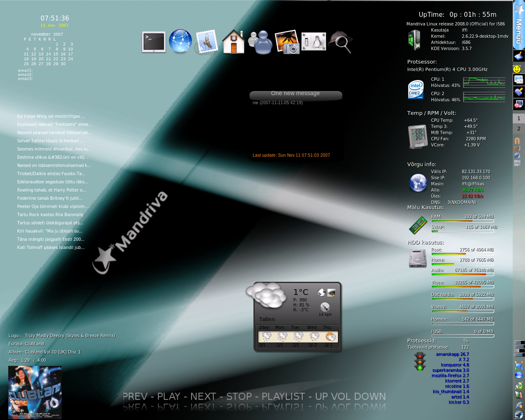
Task: Click DOWN to lower volume
Action: 370,397
